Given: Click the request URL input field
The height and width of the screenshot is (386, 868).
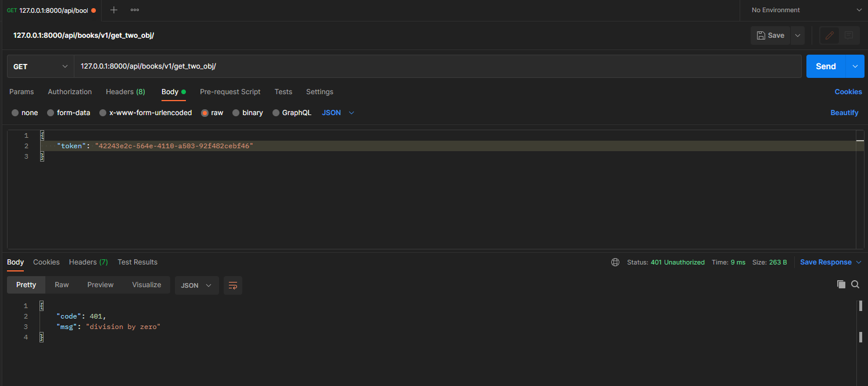Looking at the screenshot, I should click(x=436, y=66).
